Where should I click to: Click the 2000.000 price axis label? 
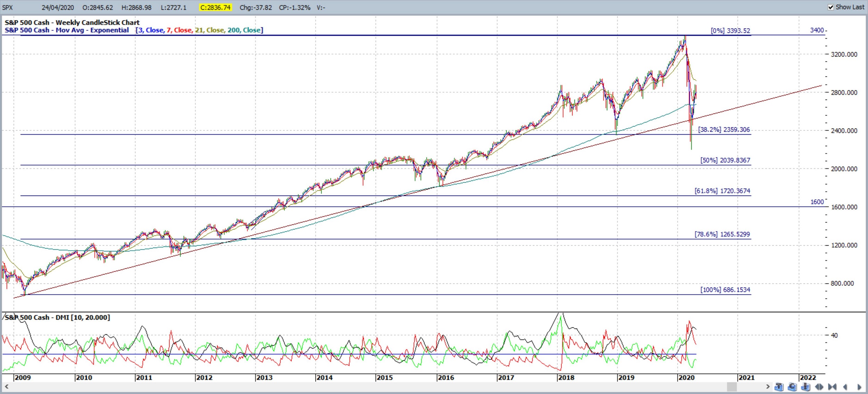click(x=844, y=169)
